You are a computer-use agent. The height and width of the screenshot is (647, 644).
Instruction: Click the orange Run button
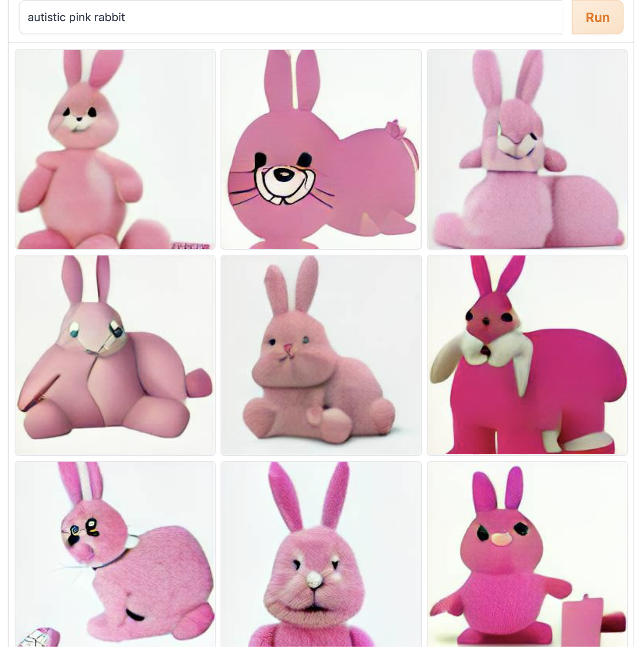click(597, 18)
